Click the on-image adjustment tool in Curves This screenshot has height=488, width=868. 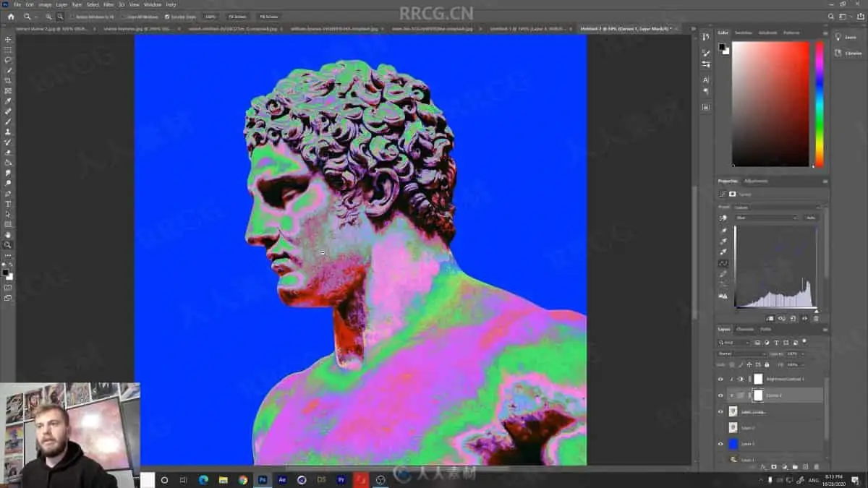723,218
